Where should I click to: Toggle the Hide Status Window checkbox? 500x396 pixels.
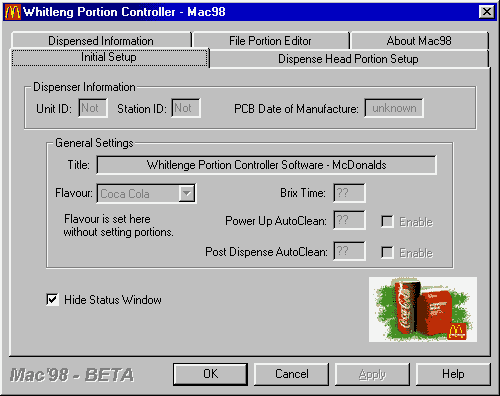(52, 299)
